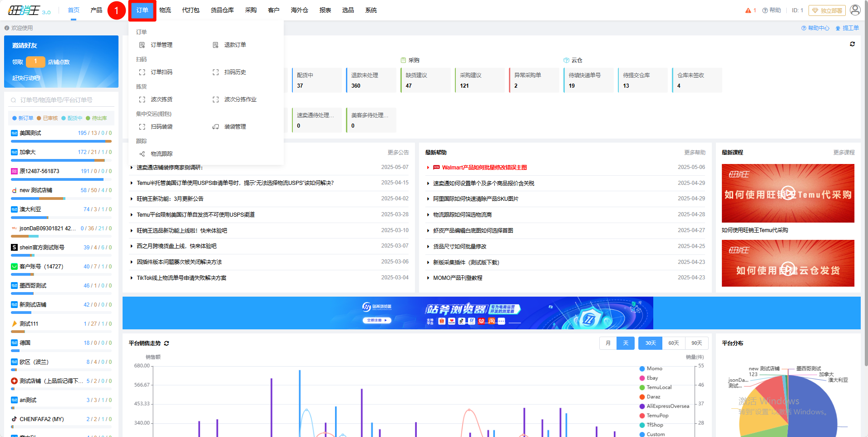
Task: Toggle 已审核 legend filter
Action: click(47, 118)
